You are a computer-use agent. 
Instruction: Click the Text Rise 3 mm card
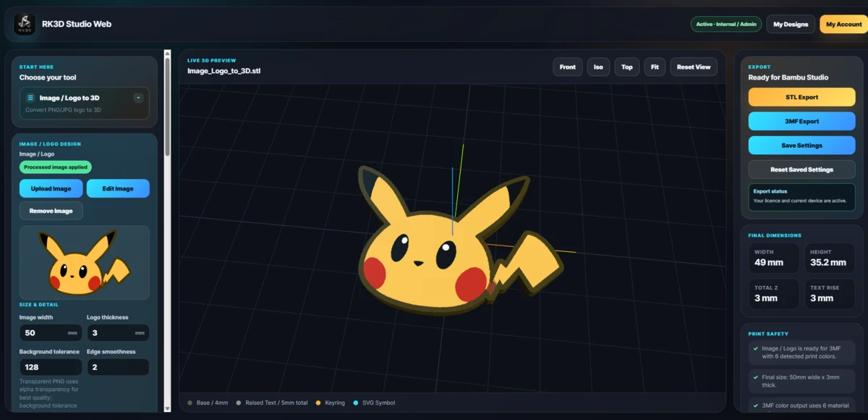point(829,294)
